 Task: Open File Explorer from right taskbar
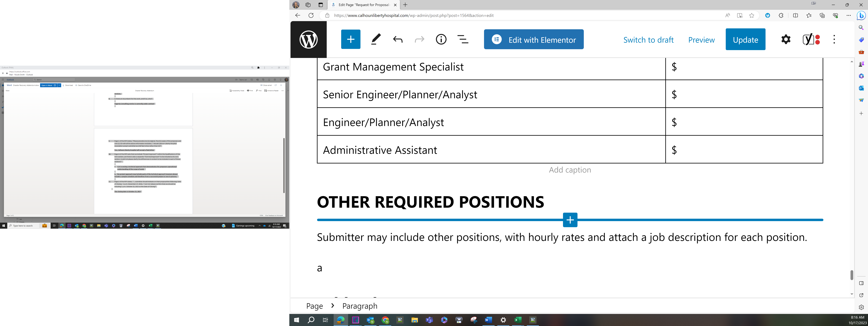click(414, 320)
